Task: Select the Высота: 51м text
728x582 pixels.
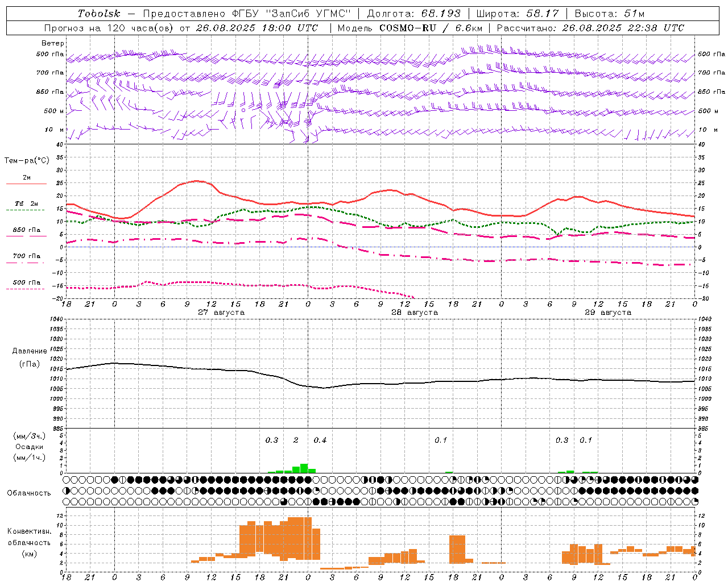Action: 609,14
